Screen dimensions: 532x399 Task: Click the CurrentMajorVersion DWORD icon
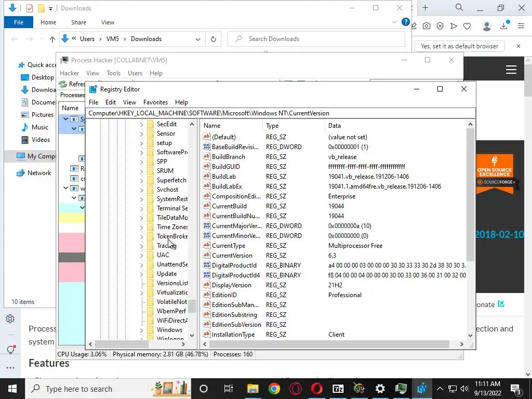point(207,225)
